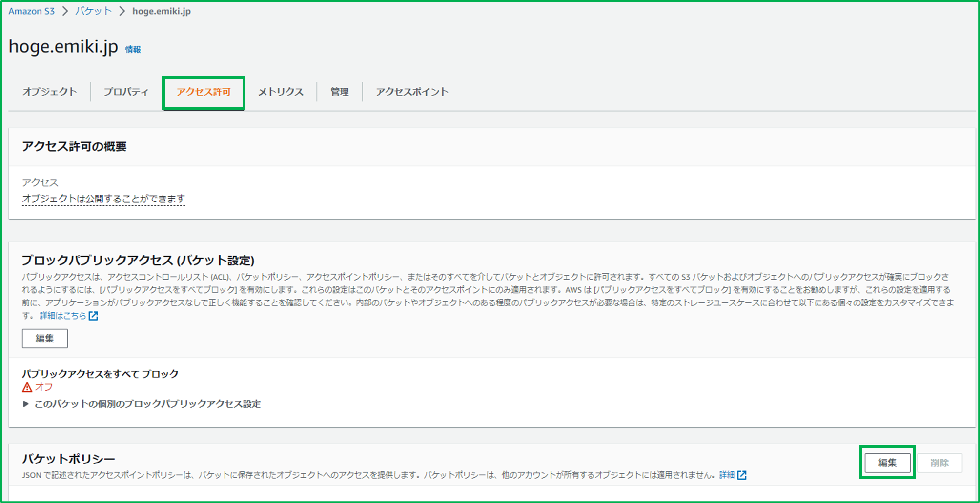Click hoge.emiki.jp breadcrumb text
The height and width of the screenshot is (503, 980).
tap(162, 11)
